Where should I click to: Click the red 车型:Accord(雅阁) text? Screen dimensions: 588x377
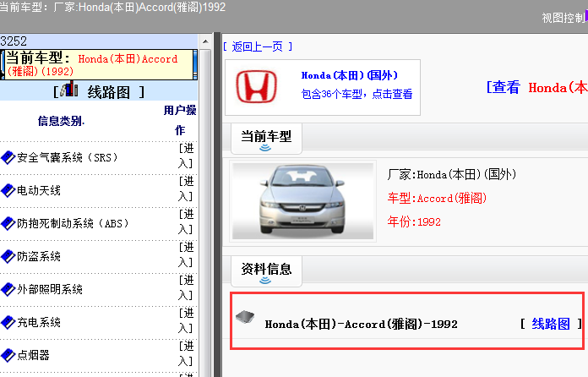[x=437, y=198]
